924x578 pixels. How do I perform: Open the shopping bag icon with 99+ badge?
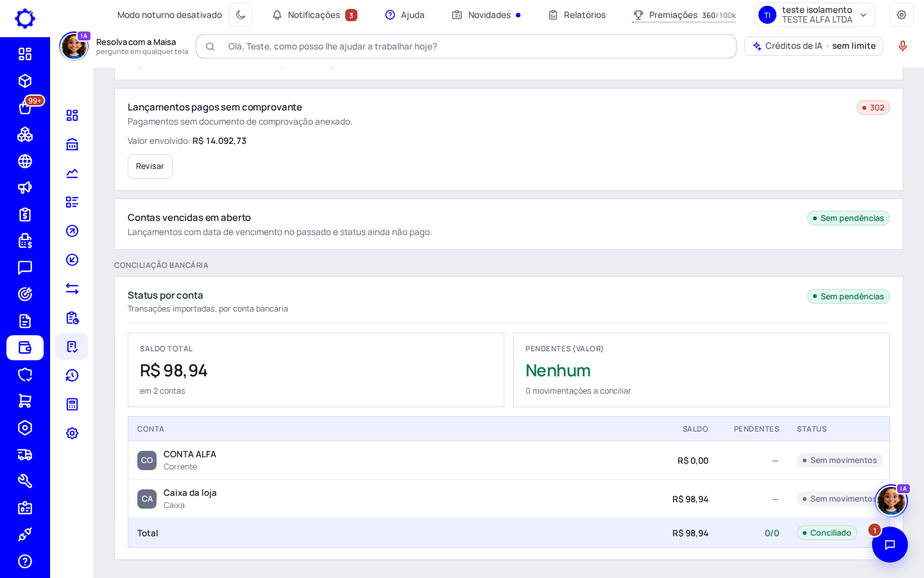25,108
